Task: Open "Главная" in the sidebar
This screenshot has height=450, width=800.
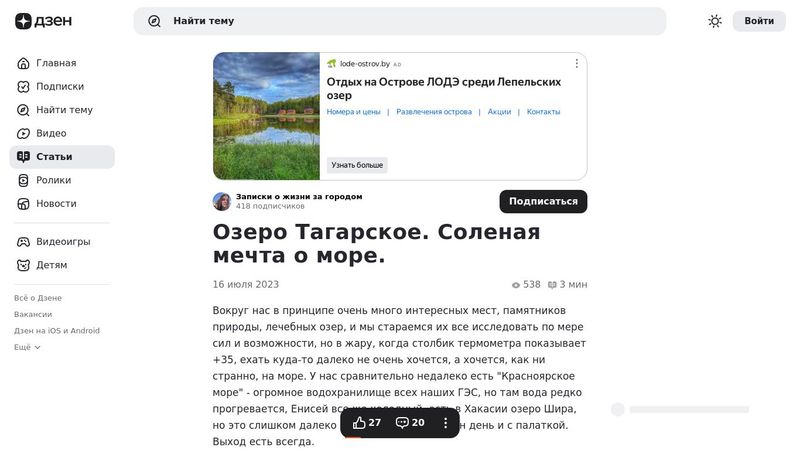Action: pyautogui.click(x=56, y=63)
